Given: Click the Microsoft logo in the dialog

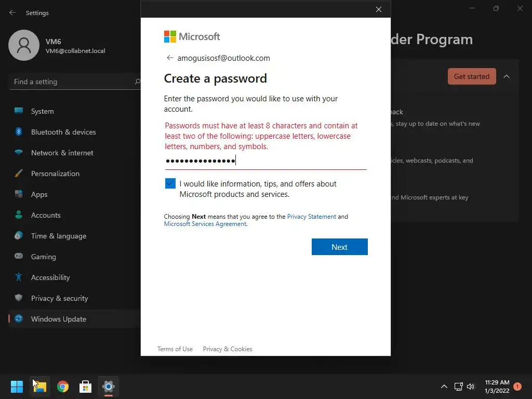Looking at the screenshot, I should tap(192, 36).
